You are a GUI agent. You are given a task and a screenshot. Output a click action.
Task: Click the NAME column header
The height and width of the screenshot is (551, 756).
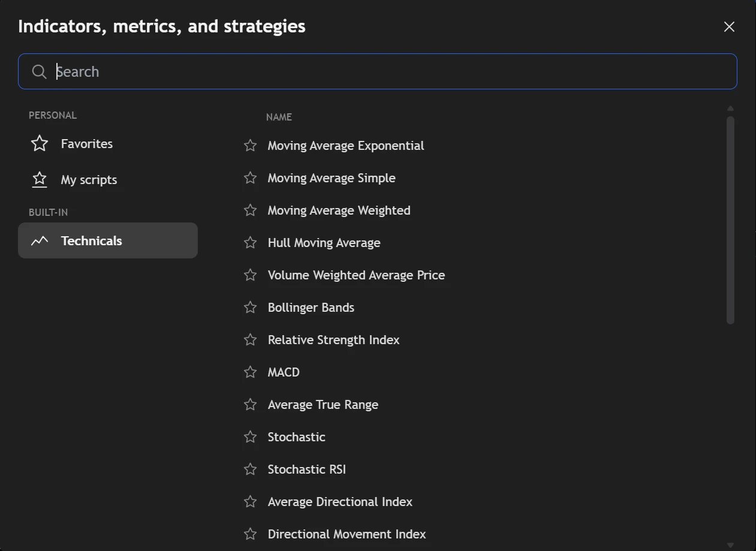[x=279, y=117]
